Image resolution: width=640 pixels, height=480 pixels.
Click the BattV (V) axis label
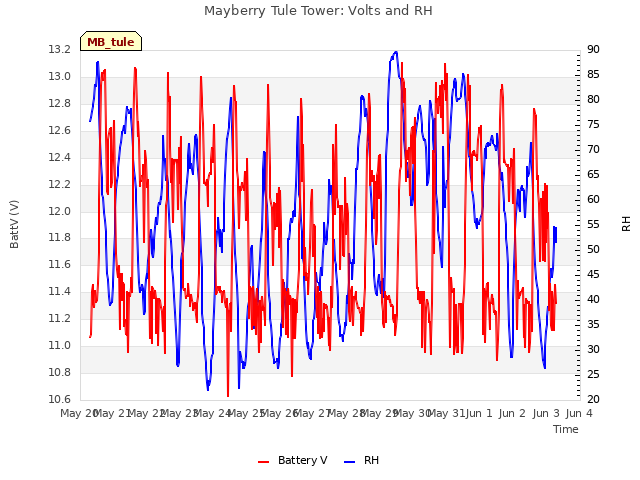pos(14,224)
